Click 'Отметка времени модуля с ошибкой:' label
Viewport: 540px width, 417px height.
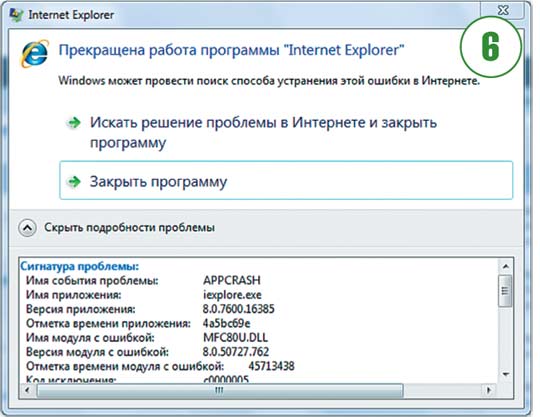[x=125, y=366]
